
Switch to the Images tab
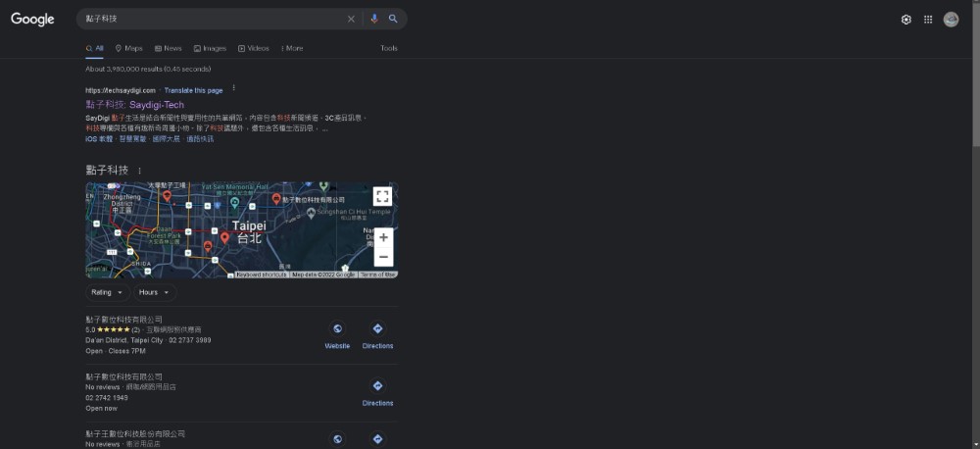point(210,48)
